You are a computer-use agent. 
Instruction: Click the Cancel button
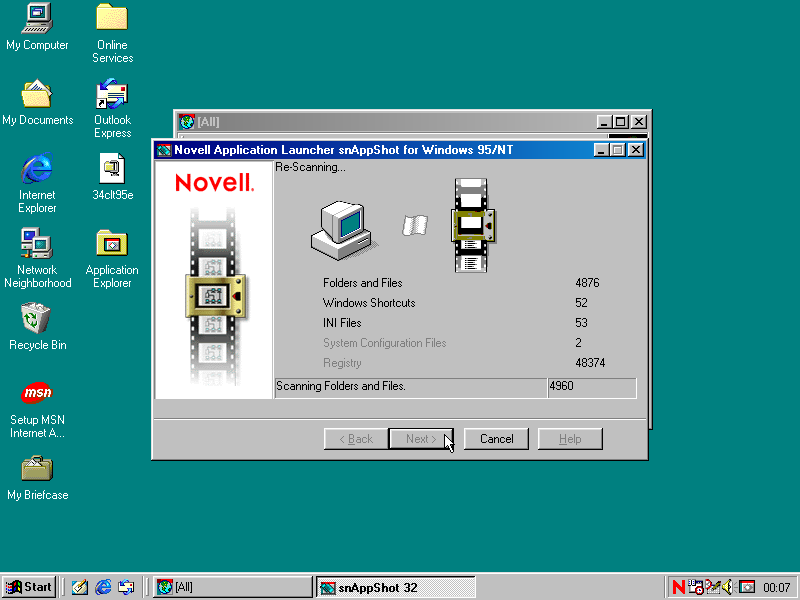[496, 439]
